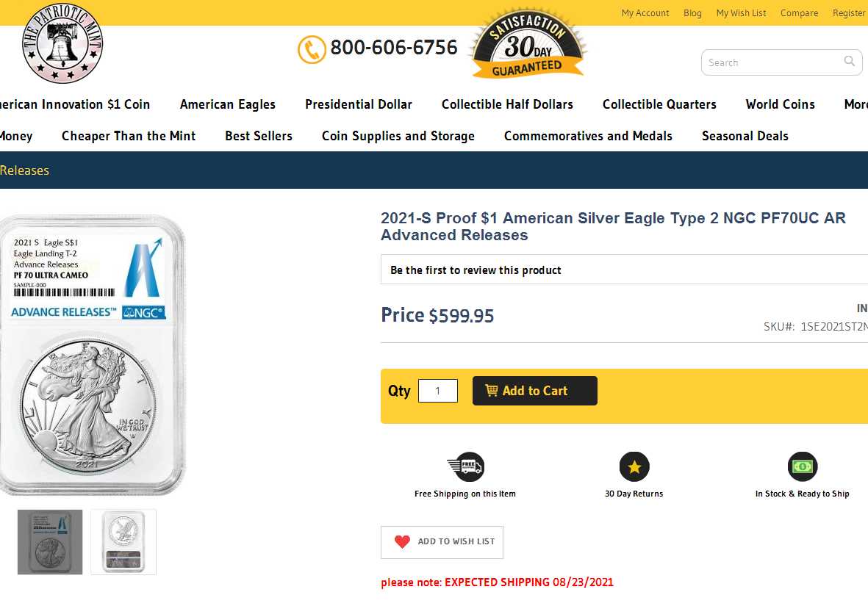The height and width of the screenshot is (606, 868).
Task: Click the red heart wish list icon
Action: [402, 542]
